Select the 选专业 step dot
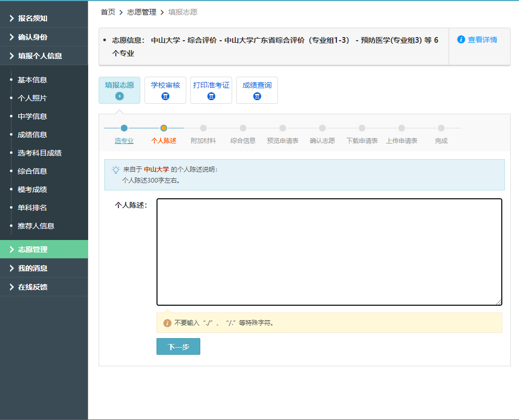 pyautogui.click(x=124, y=127)
